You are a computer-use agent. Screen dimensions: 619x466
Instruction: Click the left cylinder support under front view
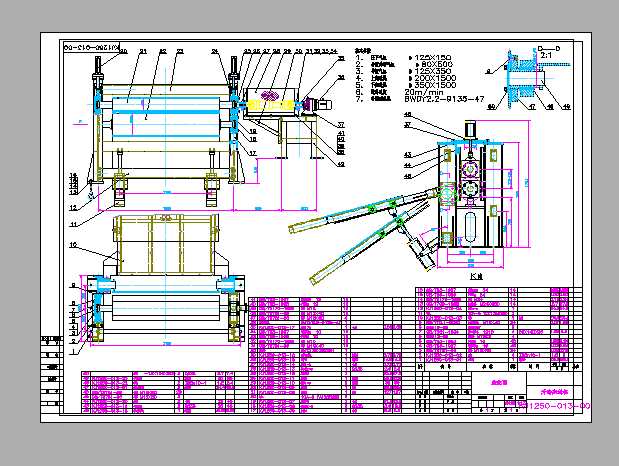click(x=119, y=187)
